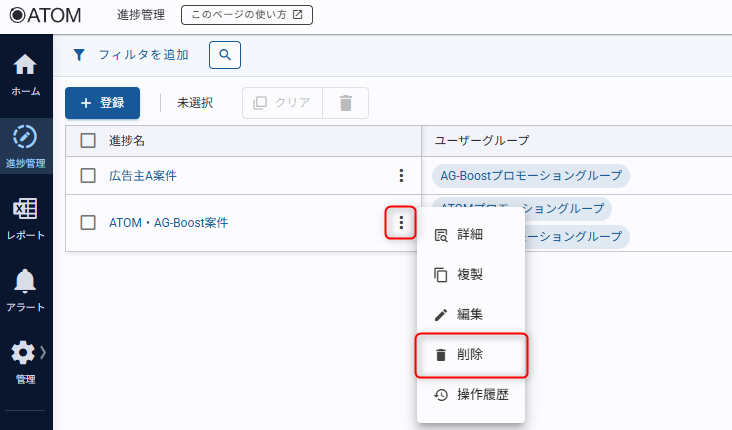This screenshot has height=430, width=732.
Task: Open three-dot menu for 広告主A案件
Action: click(x=401, y=176)
